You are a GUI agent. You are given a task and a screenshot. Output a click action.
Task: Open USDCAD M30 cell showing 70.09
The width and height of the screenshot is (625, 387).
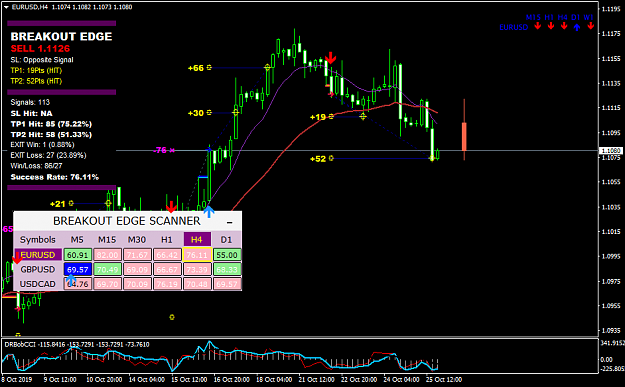point(137,284)
